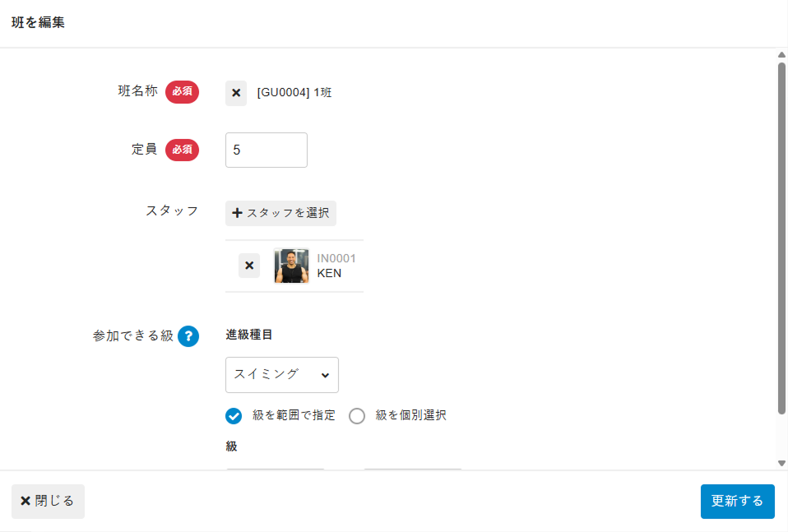Click the chevron arrow of スイミング select
The height and width of the screenshot is (532, 788).
click(325, 375)
